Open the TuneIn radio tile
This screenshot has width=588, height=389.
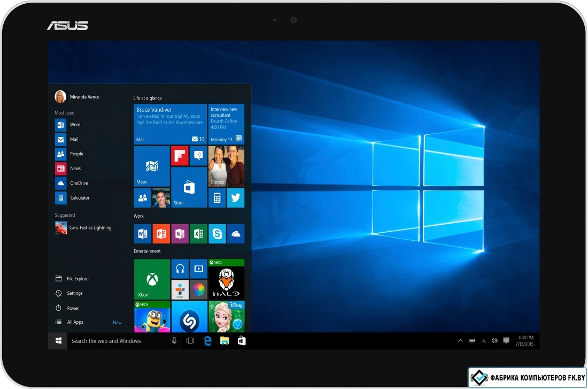pyautogui.click(x=180, y=290)
